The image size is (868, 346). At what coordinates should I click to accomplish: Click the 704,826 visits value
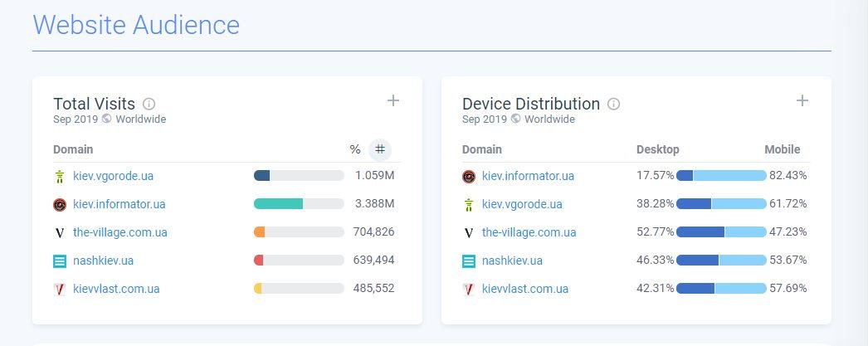373,232
